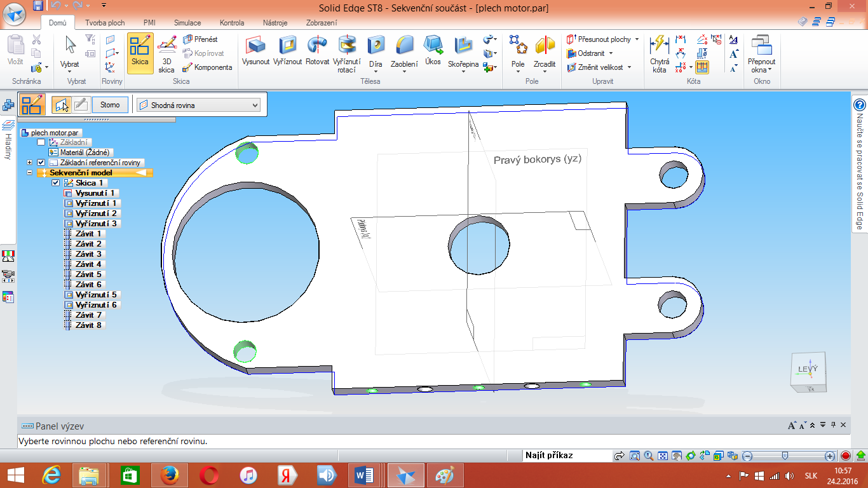Select the Úkos draft tool
Image resolution: width=868 pixels, height=488 pixels.
coord(433,51)
